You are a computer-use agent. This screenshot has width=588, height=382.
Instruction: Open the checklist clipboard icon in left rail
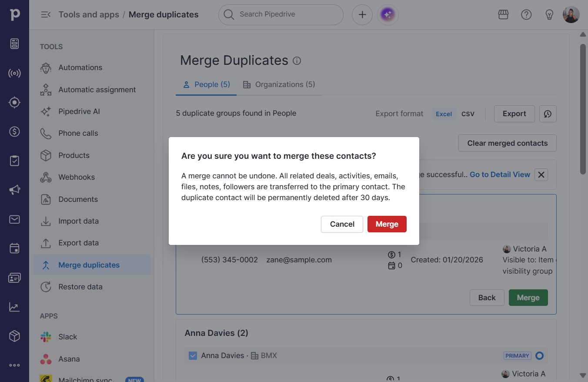[15, 161]
